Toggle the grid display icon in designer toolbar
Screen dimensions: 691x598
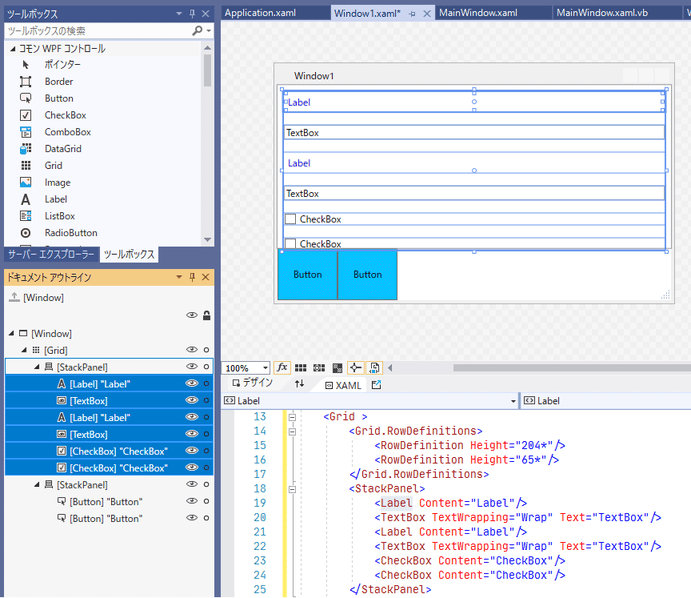coord(301,368)
